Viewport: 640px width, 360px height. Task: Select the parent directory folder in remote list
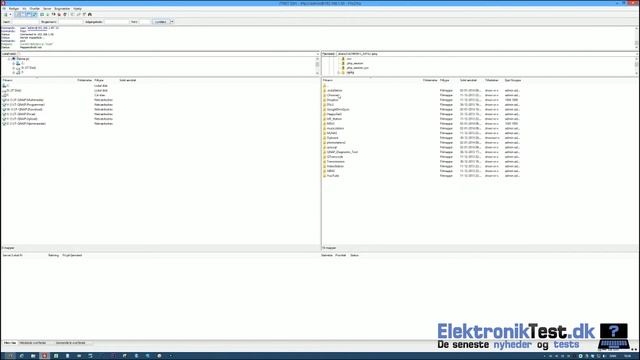325,86
